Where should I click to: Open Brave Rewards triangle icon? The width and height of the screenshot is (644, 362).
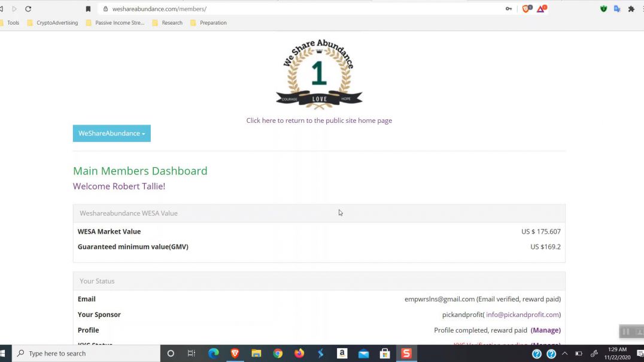[x=542, y=8]
